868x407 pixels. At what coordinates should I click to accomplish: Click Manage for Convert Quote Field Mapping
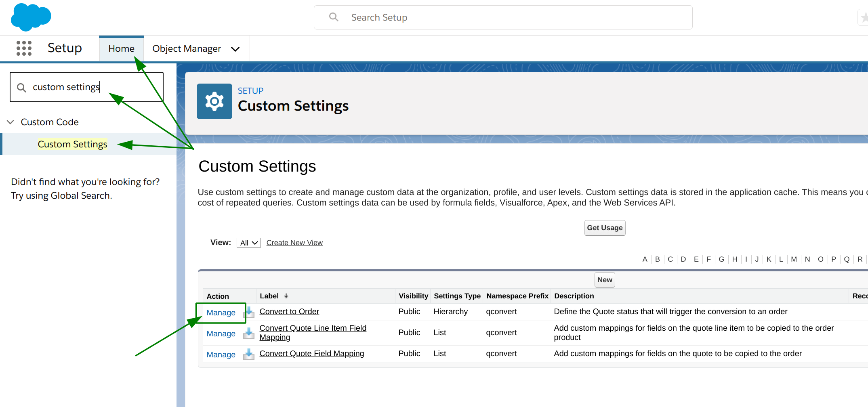click(221, 355)
